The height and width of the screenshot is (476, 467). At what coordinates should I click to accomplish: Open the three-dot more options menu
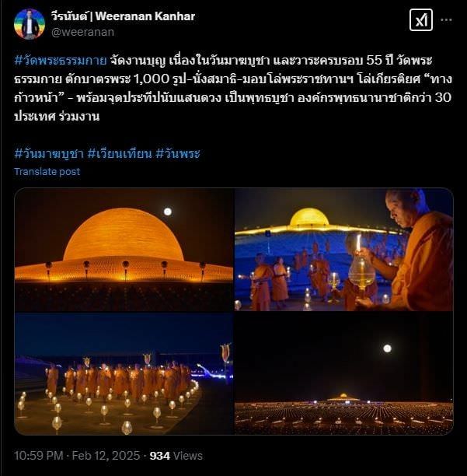(446, 20)
